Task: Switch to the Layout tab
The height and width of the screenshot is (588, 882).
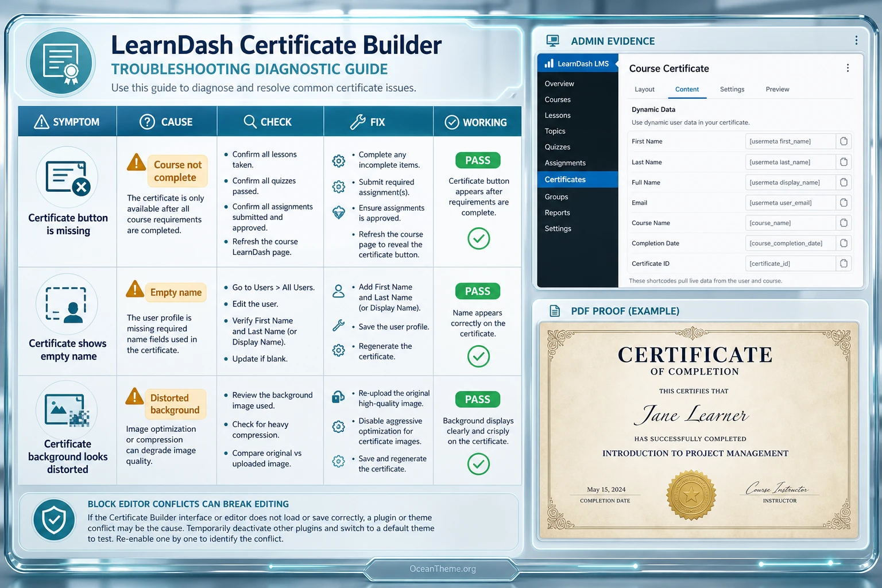Action: [644, 89]
